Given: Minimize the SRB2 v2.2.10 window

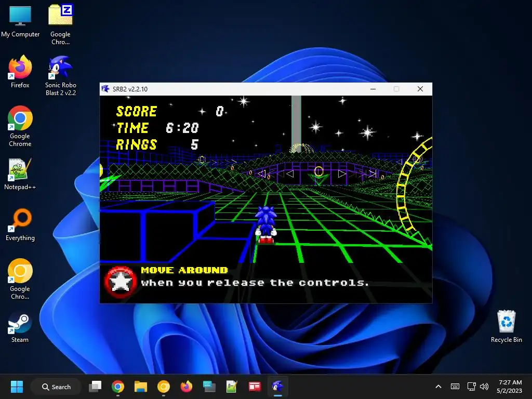Looking at the screenshot, I should [373, 89].
